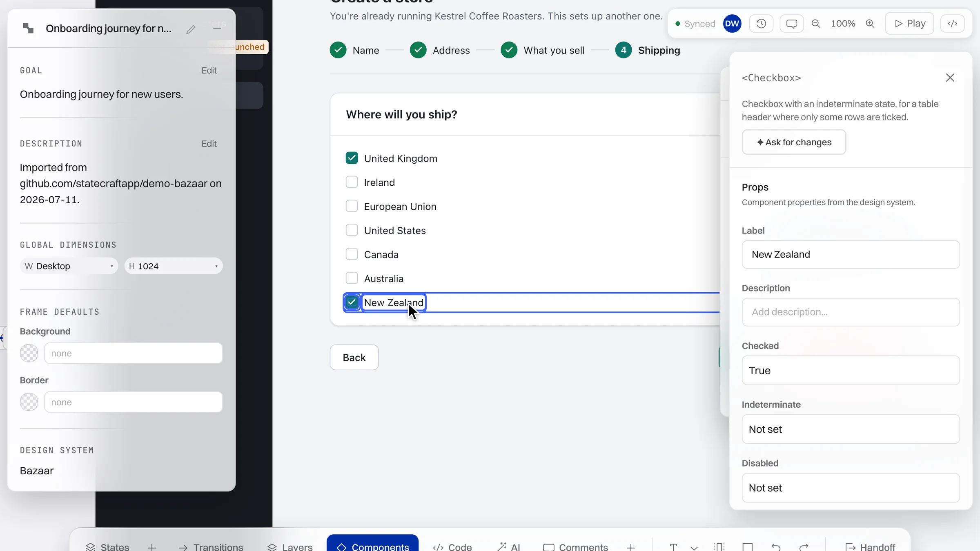The image size is (980, 551).
Task: Click the undo arrow in bottom toolbar
Action: tap(776, 547)
